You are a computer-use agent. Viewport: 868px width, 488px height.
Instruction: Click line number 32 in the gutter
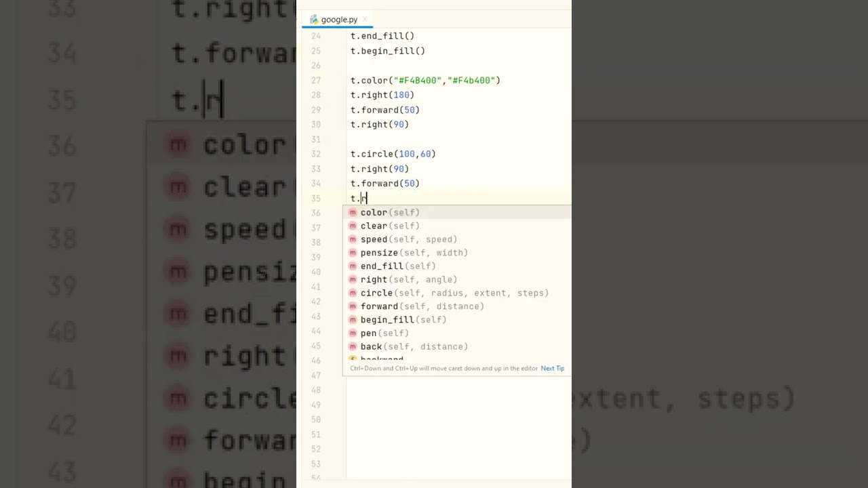[316, 155]
